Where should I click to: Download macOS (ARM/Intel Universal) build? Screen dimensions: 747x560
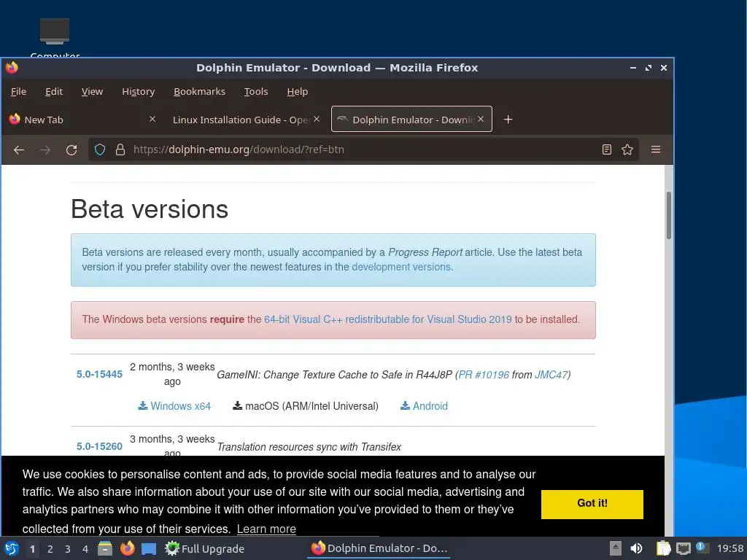point(306,405)
